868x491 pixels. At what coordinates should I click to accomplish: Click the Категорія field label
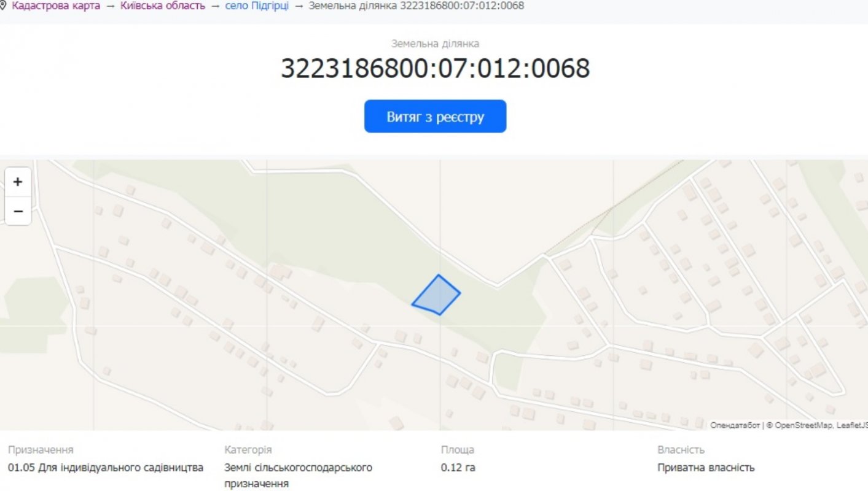(x=248, y=450)
